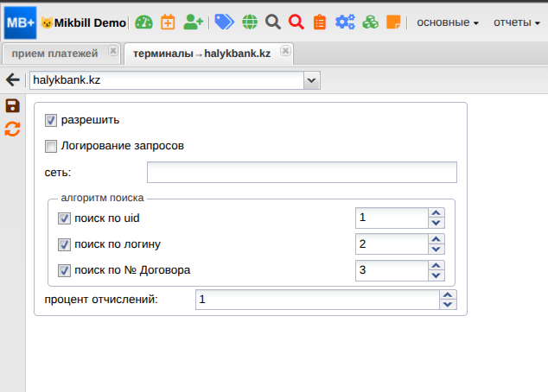Click the orange calendar plus icon
This screenshot has width=548, height=392.
pyautogui.click(x=168, y=22)
